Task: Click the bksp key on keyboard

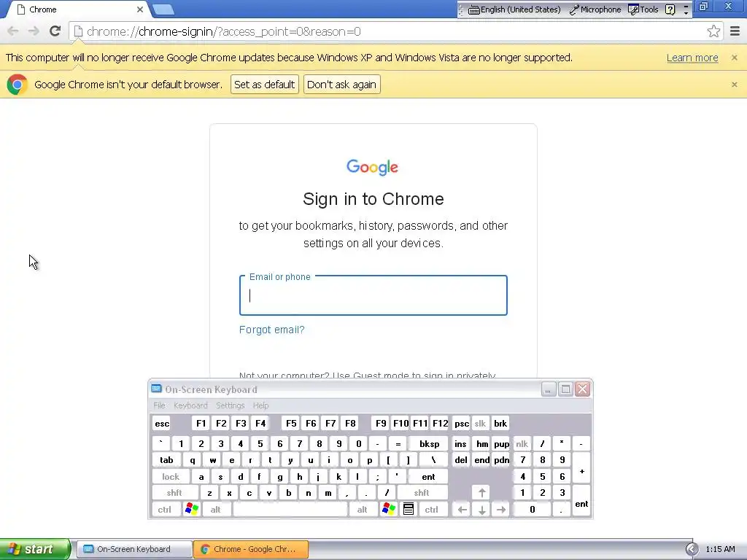Action: click(x=429, y=444)
